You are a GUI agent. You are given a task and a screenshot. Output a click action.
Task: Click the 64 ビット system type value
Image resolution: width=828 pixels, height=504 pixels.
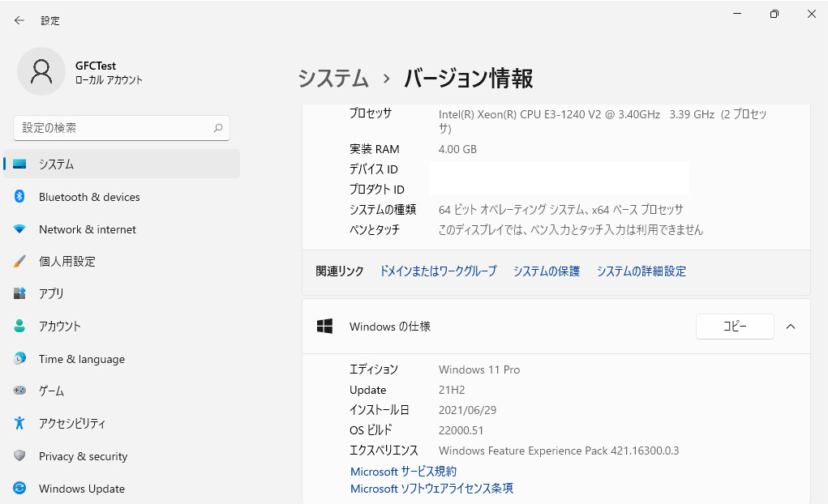click(x=561, y=210)
